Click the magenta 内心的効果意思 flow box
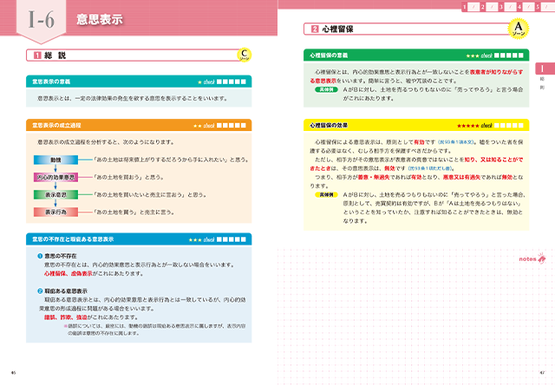555x392 pixels. click(55, 177)
